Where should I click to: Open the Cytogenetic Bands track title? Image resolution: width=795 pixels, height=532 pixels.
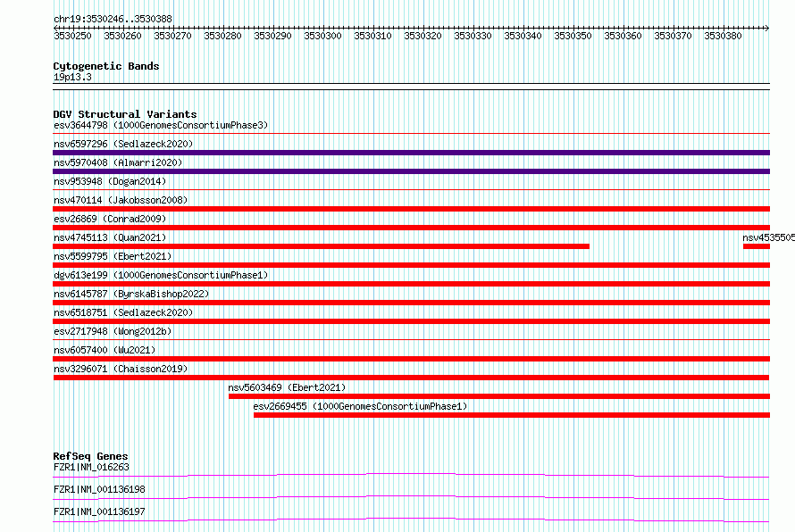[106, 66]
